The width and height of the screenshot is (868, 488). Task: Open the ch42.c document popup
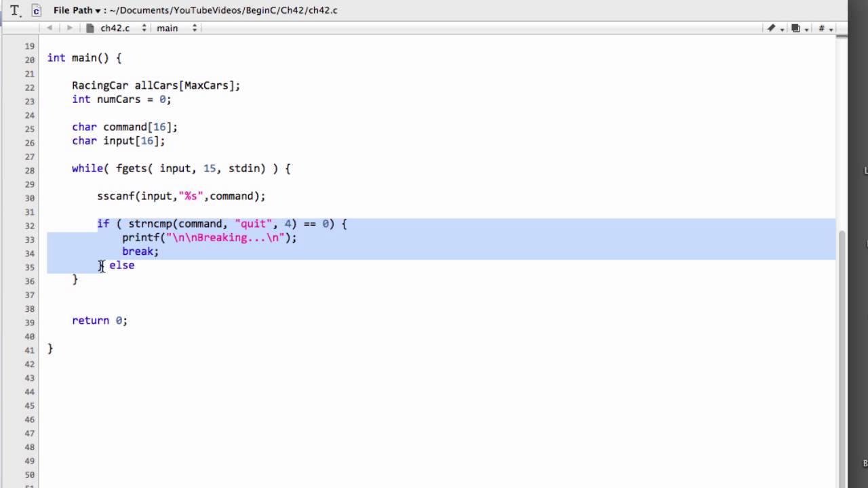[x=118, y=28]
